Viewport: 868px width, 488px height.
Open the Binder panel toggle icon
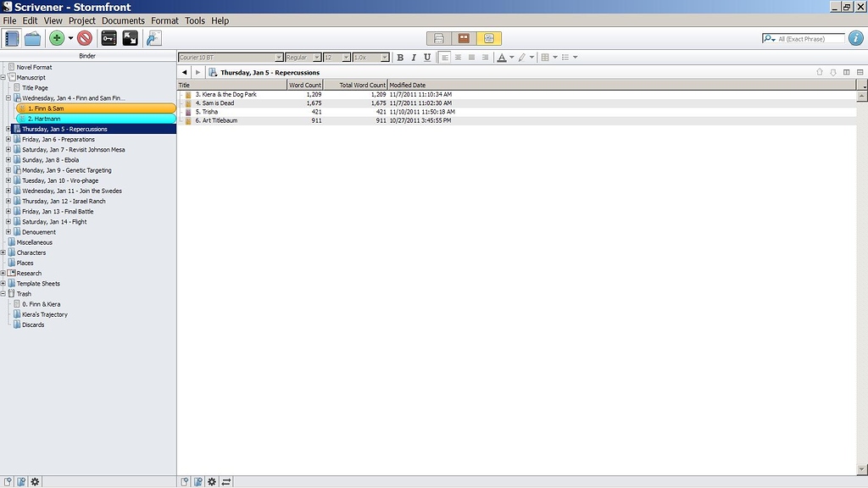[x=11, y=38]
